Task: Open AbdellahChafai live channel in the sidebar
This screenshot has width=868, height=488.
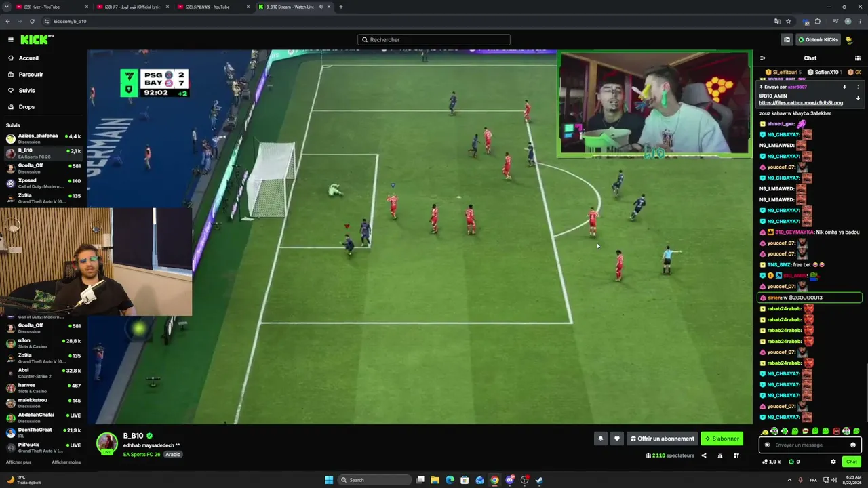Action: coord(43,418)
